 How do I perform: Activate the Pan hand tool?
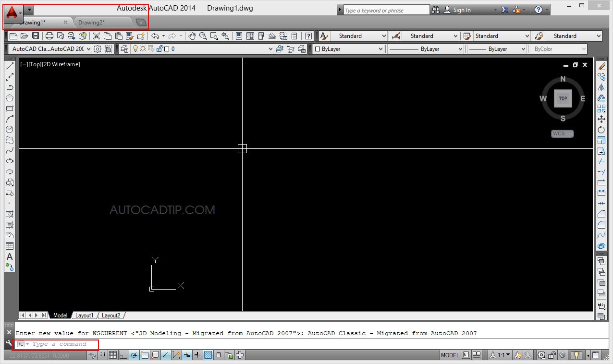[192, 36]
